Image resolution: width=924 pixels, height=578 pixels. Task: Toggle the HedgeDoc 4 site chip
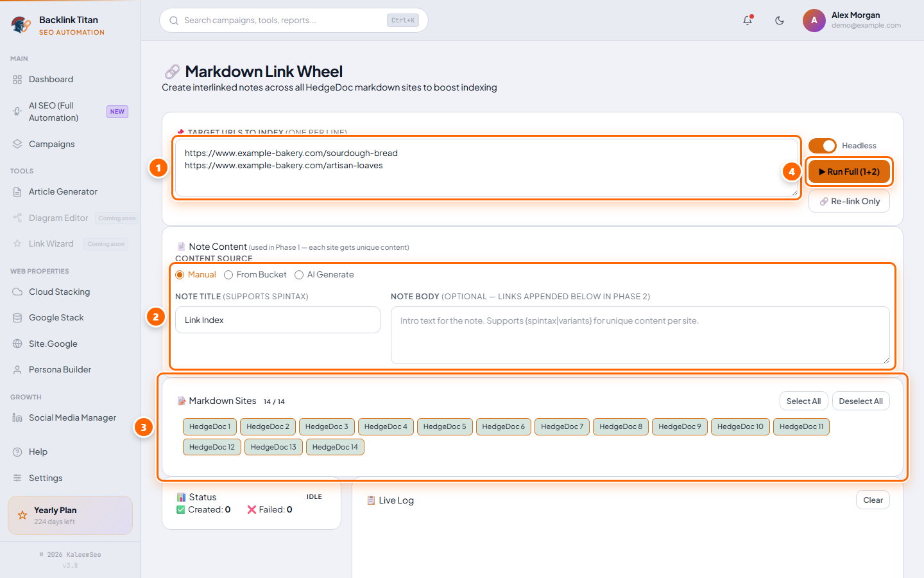pos(386,426)
